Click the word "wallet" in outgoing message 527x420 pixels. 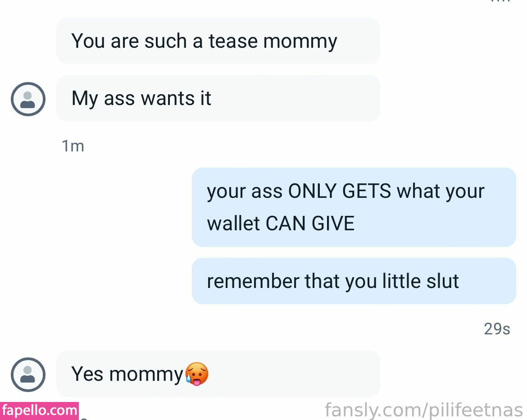pos(233,223)
